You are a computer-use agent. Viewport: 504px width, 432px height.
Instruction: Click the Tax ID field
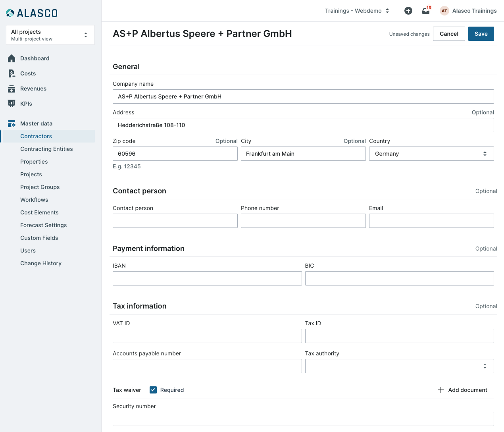coord(400,336)
